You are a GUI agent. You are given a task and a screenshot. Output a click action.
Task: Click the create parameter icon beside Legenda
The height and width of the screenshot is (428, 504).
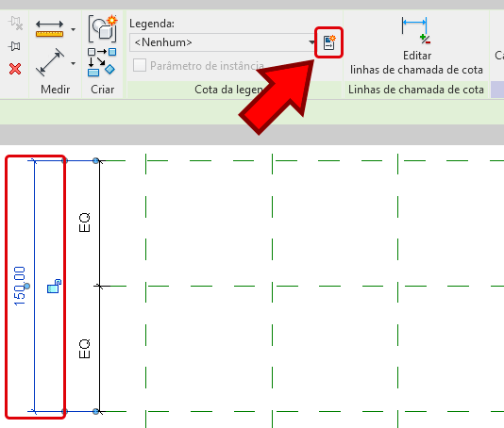[328, 42]
